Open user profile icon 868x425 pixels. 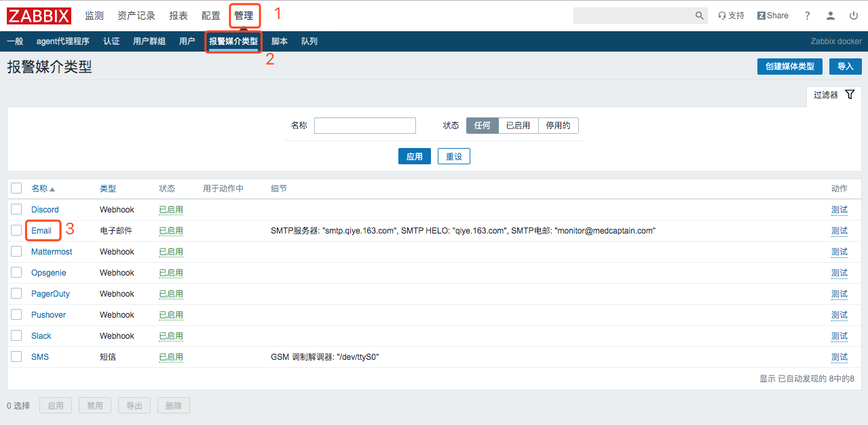click(831, 16)
